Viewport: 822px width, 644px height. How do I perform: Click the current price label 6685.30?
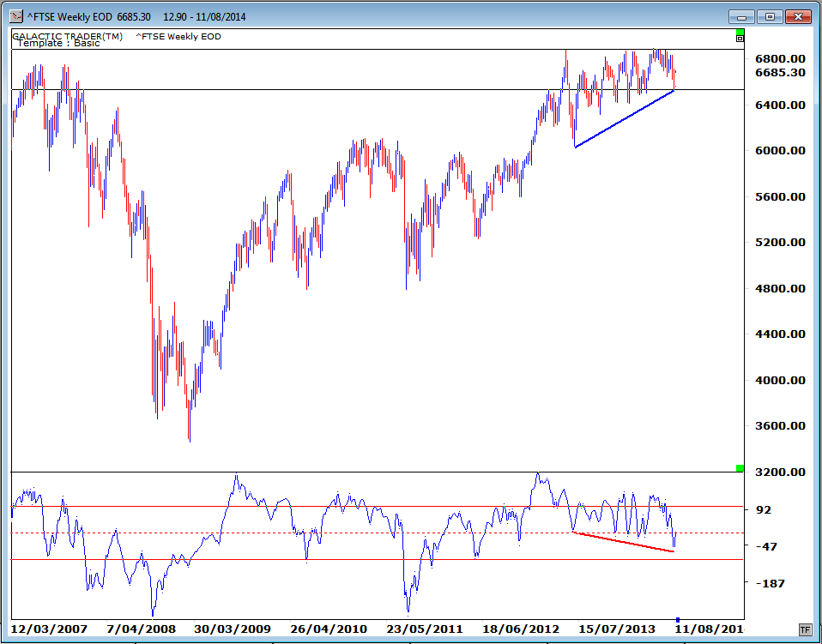coord(780,72)
